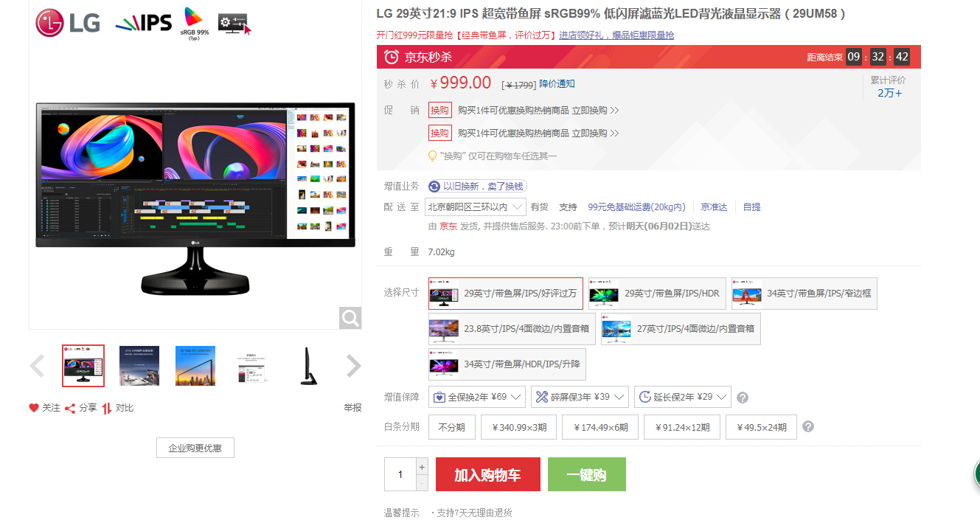Click the weight value 7.02kg

point(441,252)
